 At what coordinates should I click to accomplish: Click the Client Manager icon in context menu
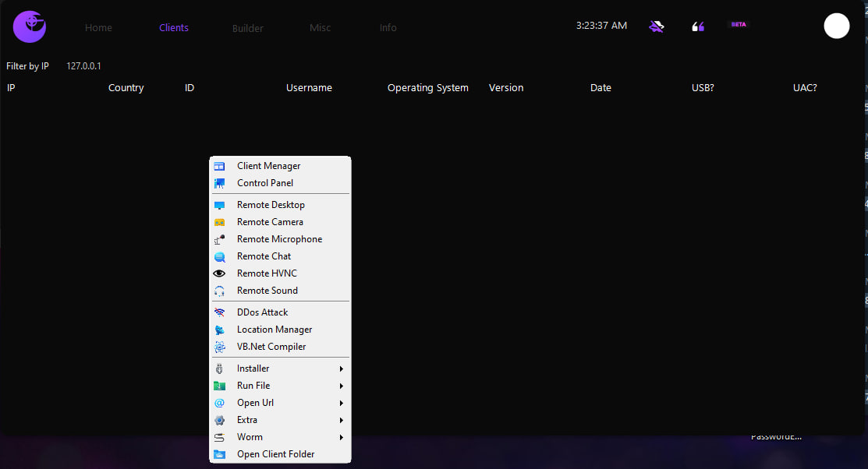[x=220, y=166]
